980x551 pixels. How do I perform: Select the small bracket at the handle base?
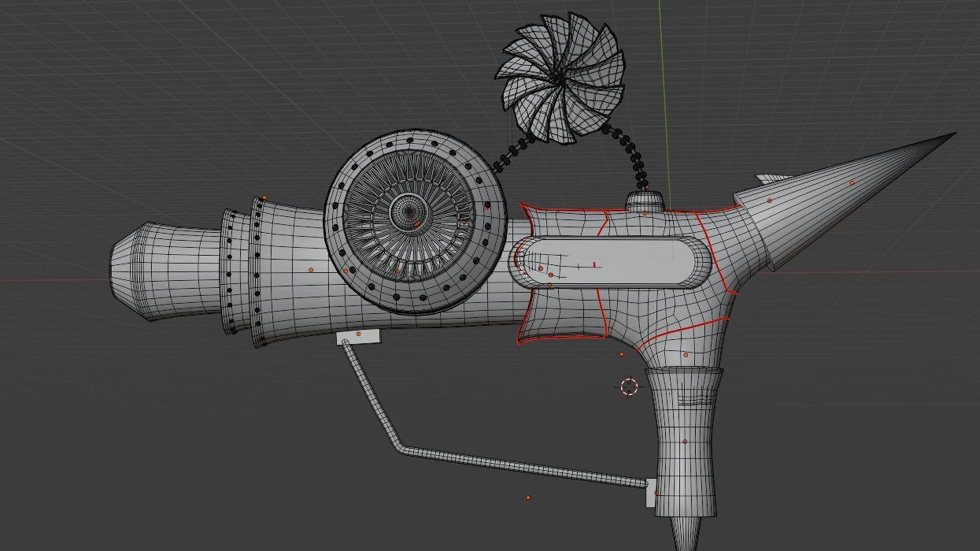[x=651, y=493]
